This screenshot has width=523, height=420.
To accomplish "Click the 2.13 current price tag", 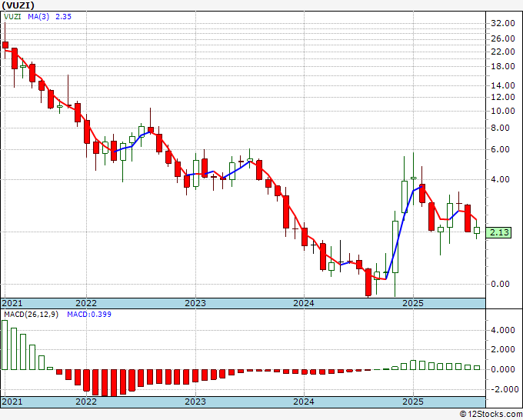I will point(498,232).
